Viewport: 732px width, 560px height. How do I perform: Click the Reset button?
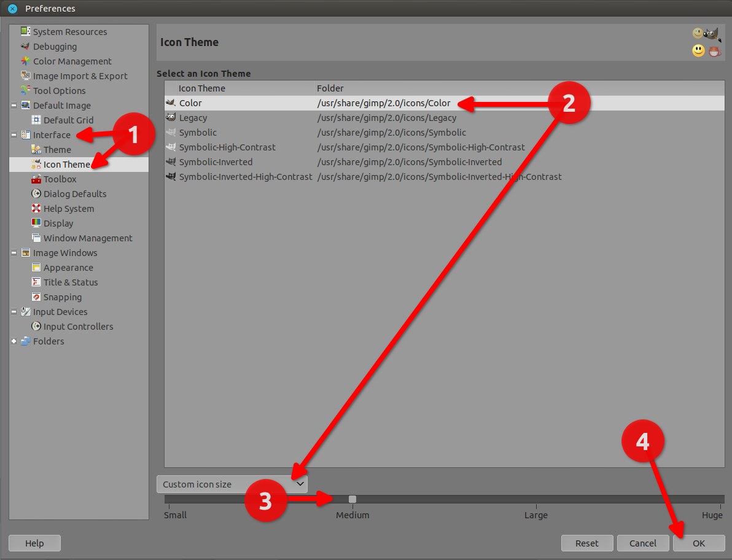pyautogui.click(x=587, y=543)
